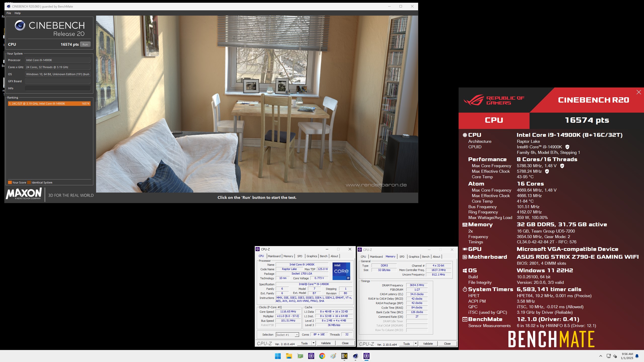Click the Memory section icon
This screenshot has height=362, width=644.
click(x=465, y=224)
